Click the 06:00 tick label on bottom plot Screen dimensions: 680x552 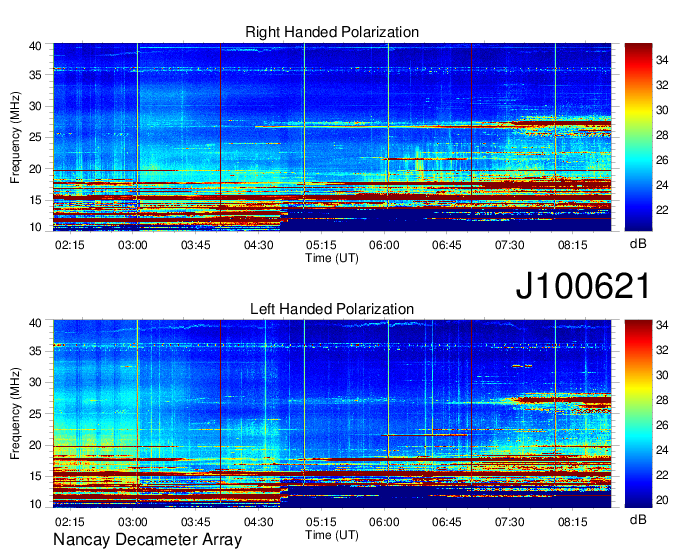click(384, 522)
